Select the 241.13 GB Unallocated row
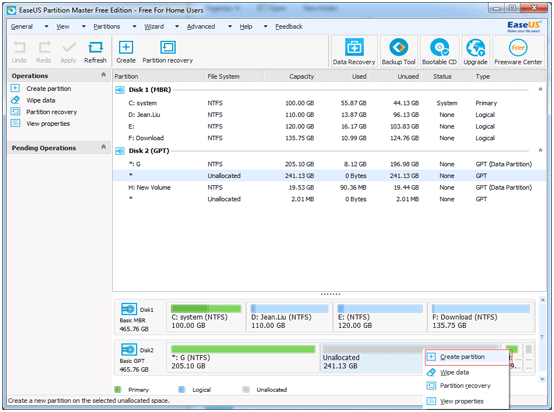This screenshot has width=554, height=412. tap(329, 176)
